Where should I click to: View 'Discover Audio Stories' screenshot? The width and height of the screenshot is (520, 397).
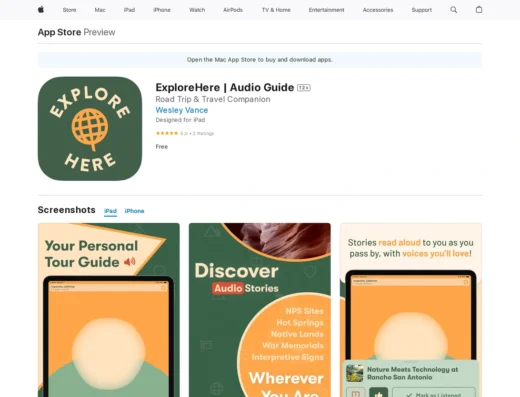[260, 310]
